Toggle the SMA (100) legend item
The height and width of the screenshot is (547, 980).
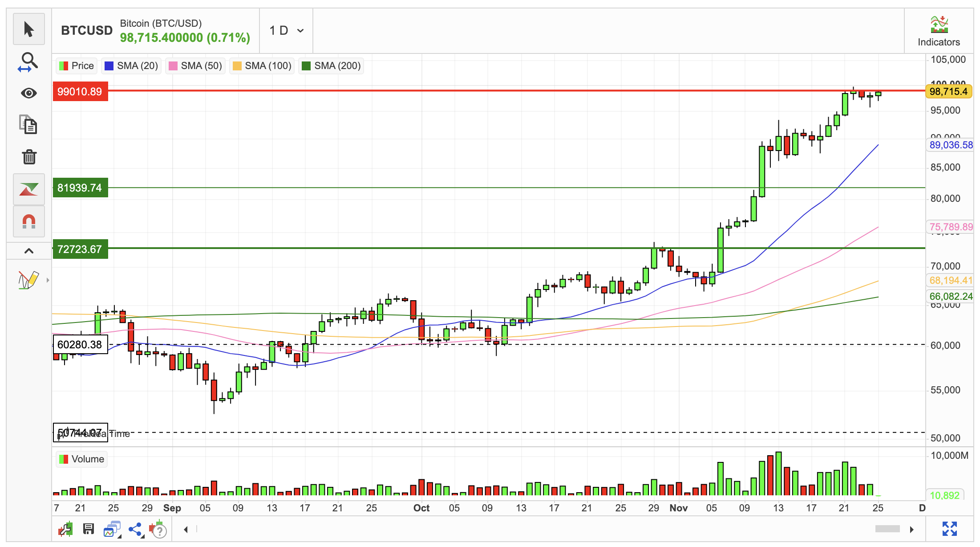[x=262, y=66]
